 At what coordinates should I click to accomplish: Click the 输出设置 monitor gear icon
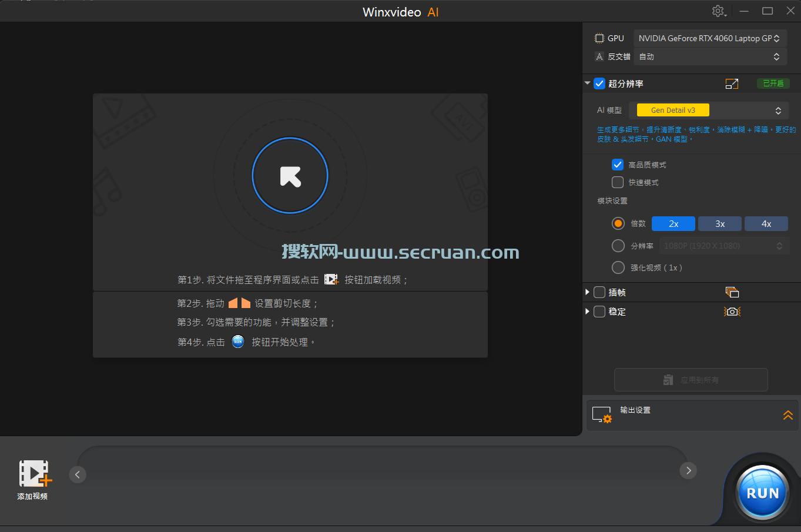(x=602, y=415)
